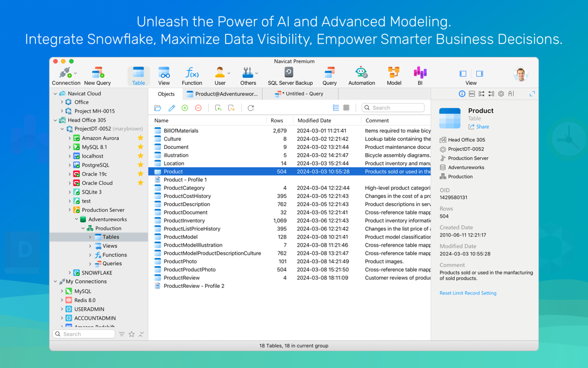Open the Model toolbar icon
This screenshot has height=368, width=588.
[394, 76]
